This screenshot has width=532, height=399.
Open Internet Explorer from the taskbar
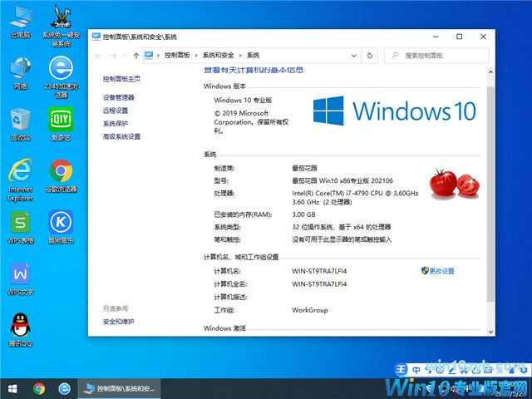(65, 389)
